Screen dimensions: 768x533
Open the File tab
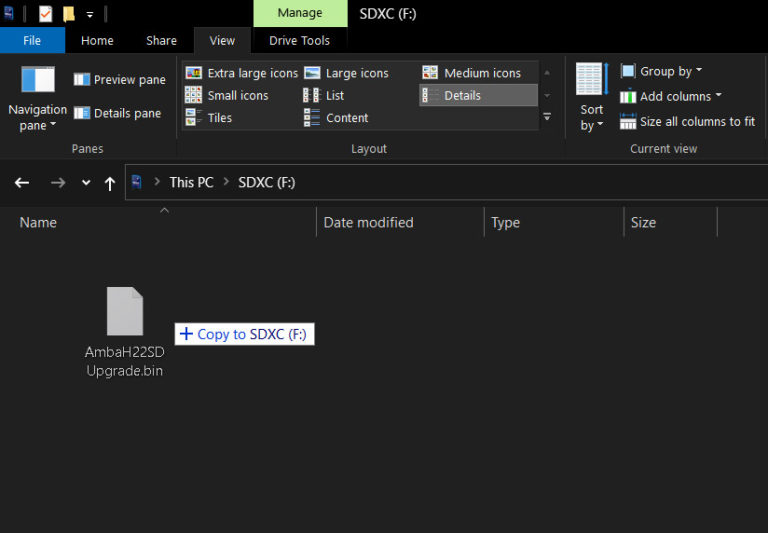[x=32, y=40]
